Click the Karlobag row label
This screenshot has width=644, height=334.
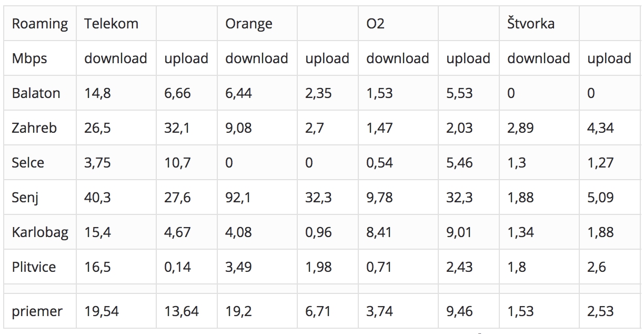(x=40, y=232)
